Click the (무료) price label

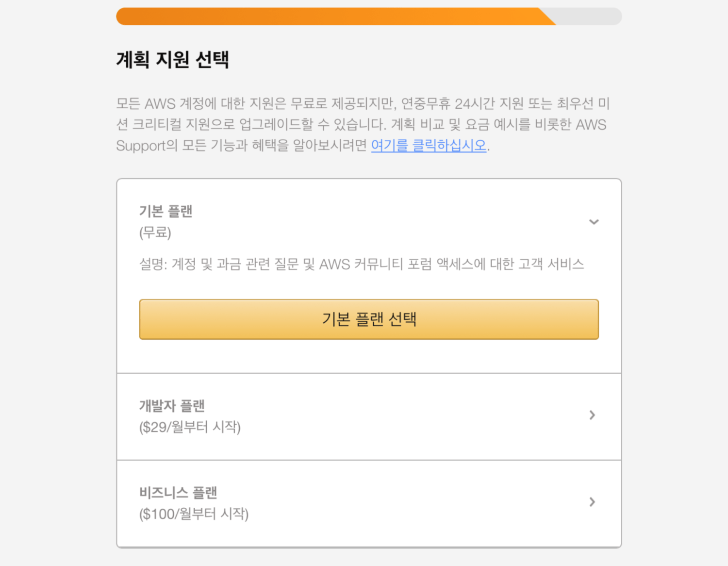pyautogui.click(x=155, y=233)
